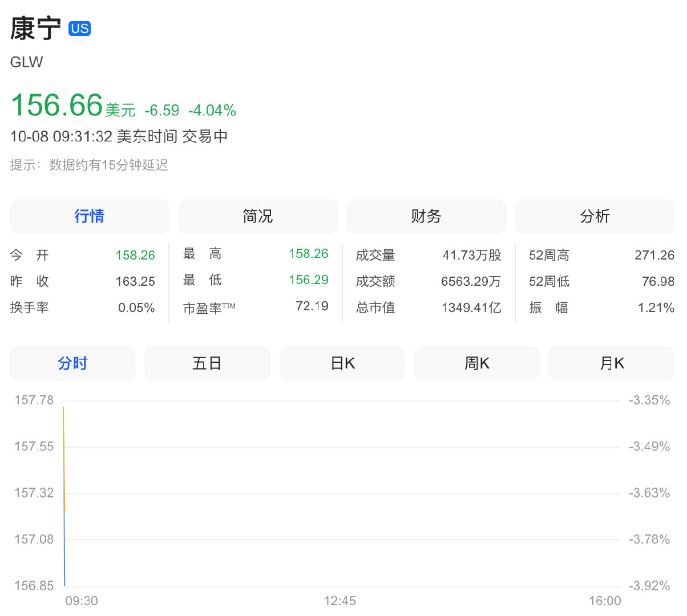Image resolution: width=687 pixels, height=616 pixels.
Task: Click the 换手率 value 0.05%
Action: pos(136,307)
